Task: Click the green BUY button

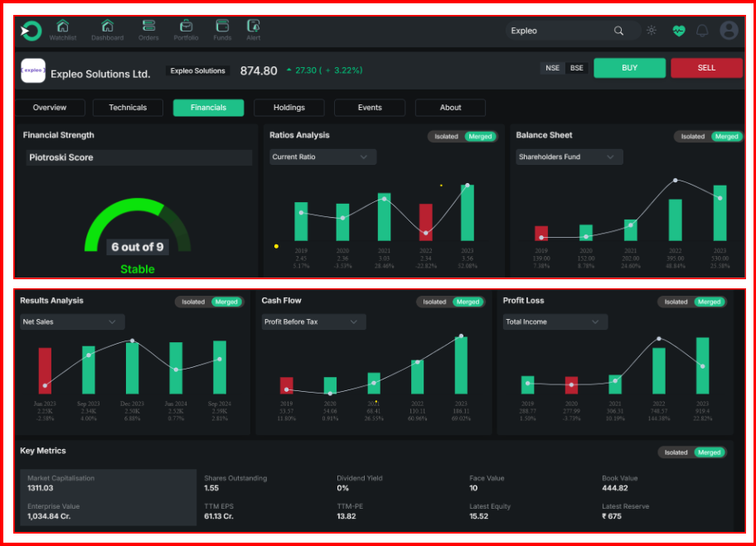Action: click(629, 68)
